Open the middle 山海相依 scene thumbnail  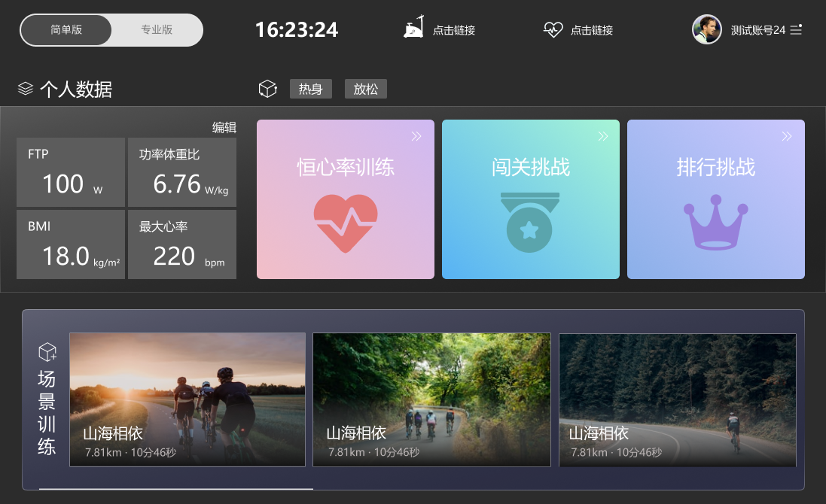click(x=431, y=399)
